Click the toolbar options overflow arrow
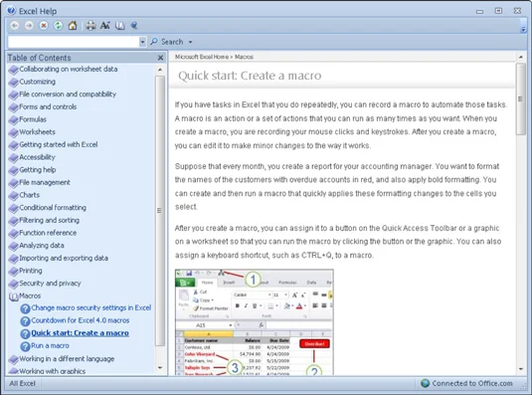532x395 pixels. [x=523, y=30]
